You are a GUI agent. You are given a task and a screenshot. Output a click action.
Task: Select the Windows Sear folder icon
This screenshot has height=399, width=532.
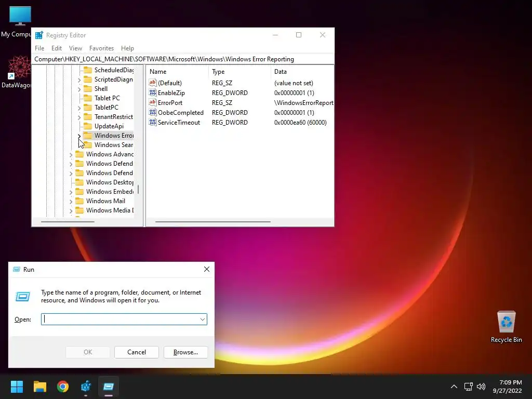88,145
